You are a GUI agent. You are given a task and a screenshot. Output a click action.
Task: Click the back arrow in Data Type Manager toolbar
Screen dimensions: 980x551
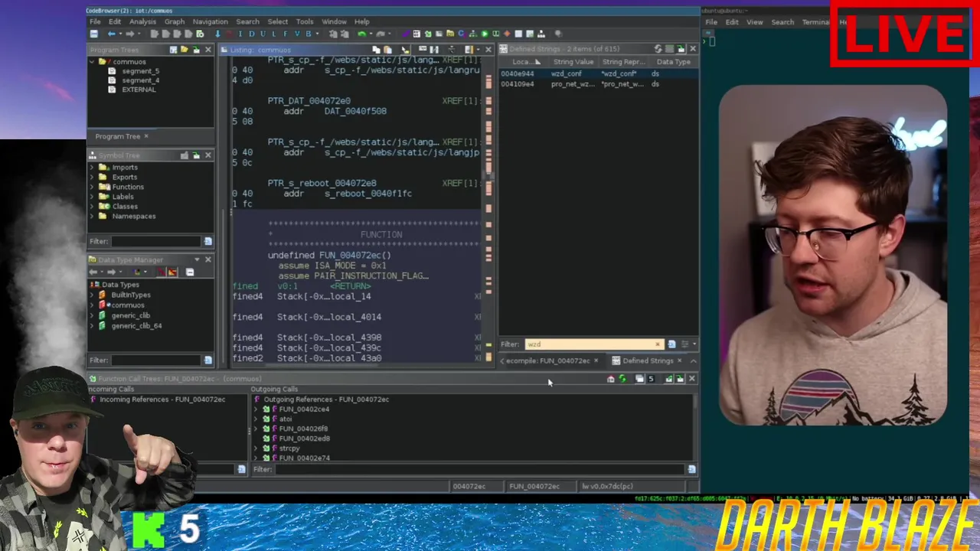93,272
